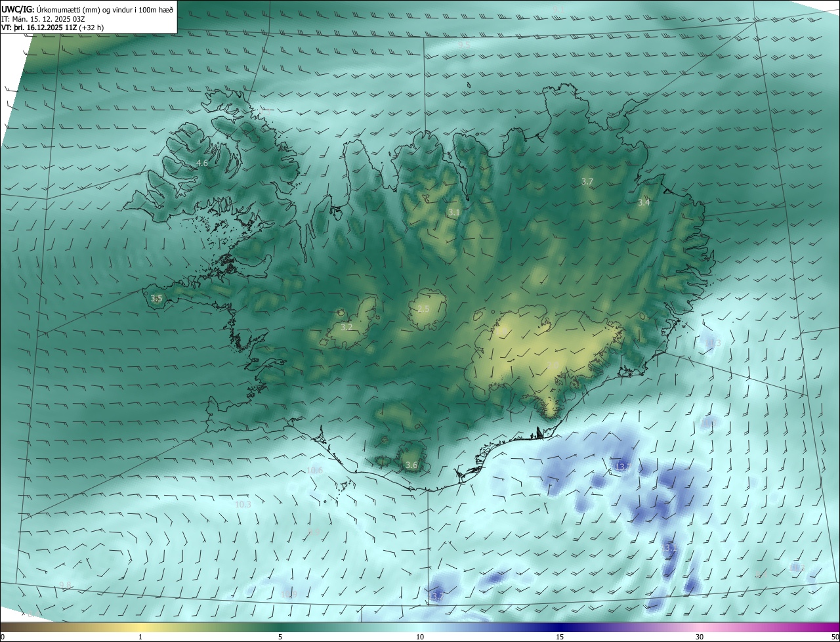
Task: Click the colour scale tick label 1
Action: click(x=140, y=637)
